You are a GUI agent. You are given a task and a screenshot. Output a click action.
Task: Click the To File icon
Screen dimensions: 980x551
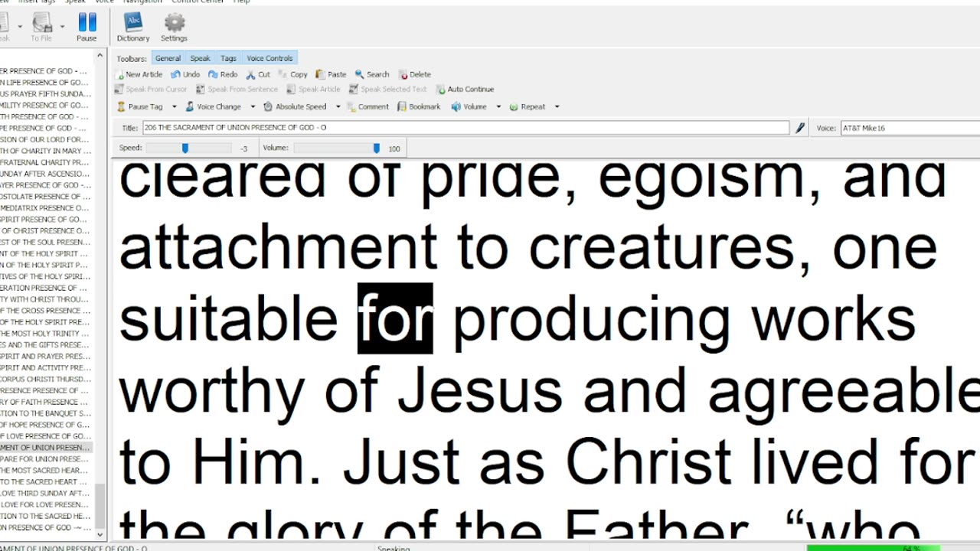point(41,28)
